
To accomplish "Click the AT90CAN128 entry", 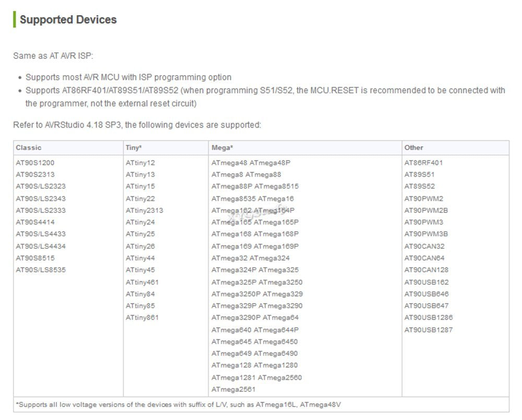I will coord(426,270).
